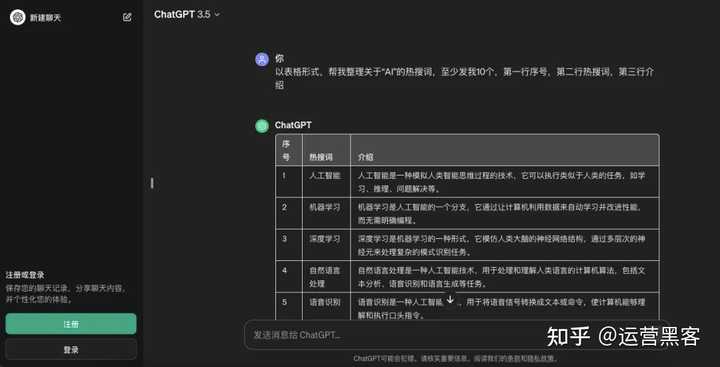Click the scroll-to-bottom arrow icon

pos(450,299)
